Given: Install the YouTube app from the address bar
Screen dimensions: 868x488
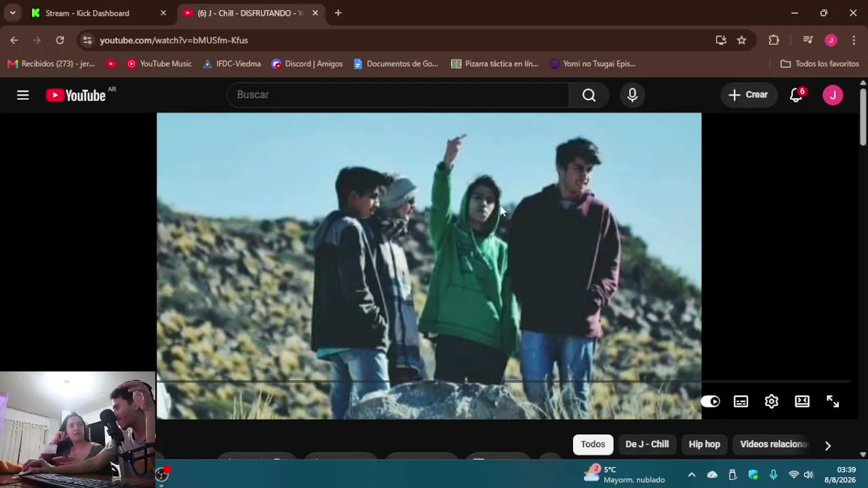Looking at the screenshot, I should (x=721, y=40).
